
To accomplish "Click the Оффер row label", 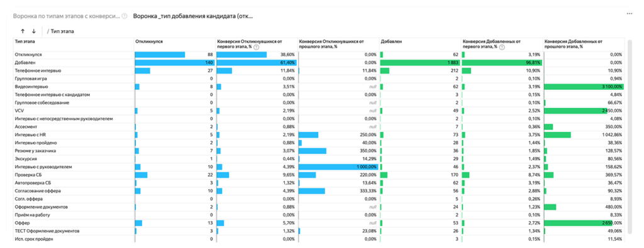I will tap(21, 223).
